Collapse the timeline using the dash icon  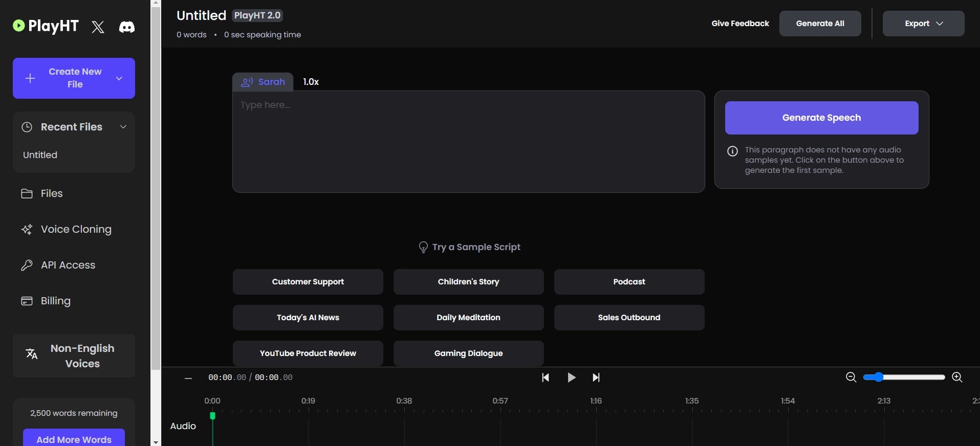click(188, 378)
